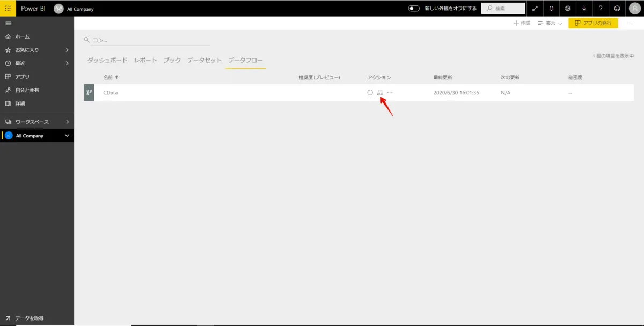Refresh the CData dataflow

pyautogui.click(x=370, y=92)
